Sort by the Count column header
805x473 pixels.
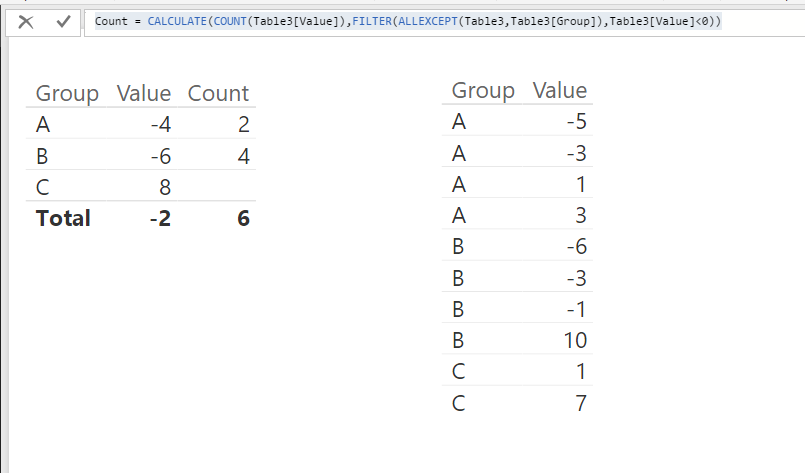coord(218,93)
